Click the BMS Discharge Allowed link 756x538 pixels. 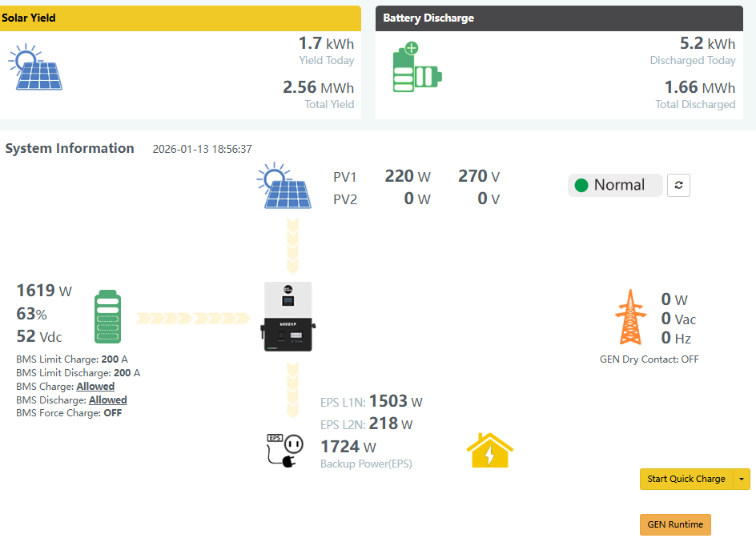point(107,400)
